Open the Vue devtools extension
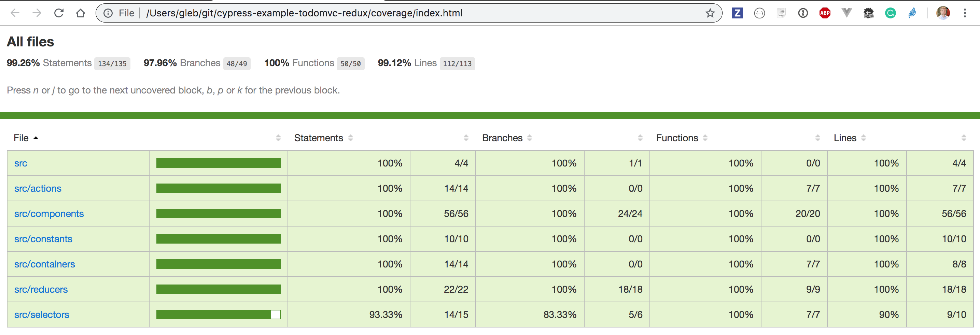Screen dimensions: 980x335 point(846,13)
